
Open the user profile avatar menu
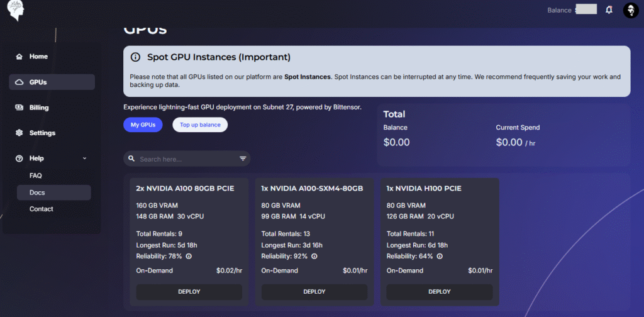click(631, 10)
